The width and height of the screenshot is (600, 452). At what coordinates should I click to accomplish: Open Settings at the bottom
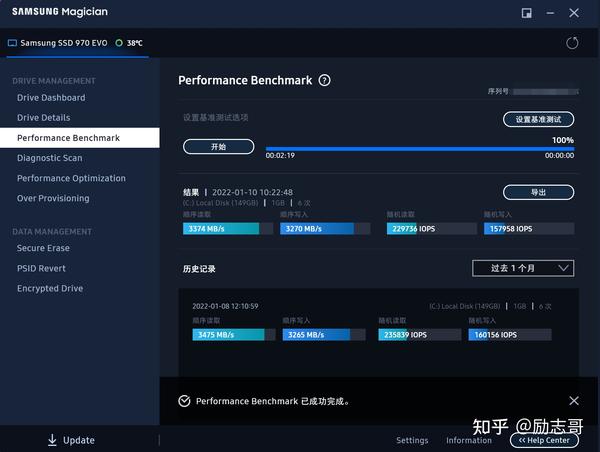(x=412, y=440)
